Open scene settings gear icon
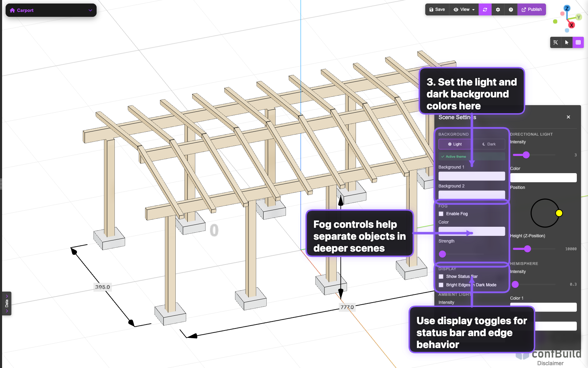This screenshot has width=588, height=368. 498,10
